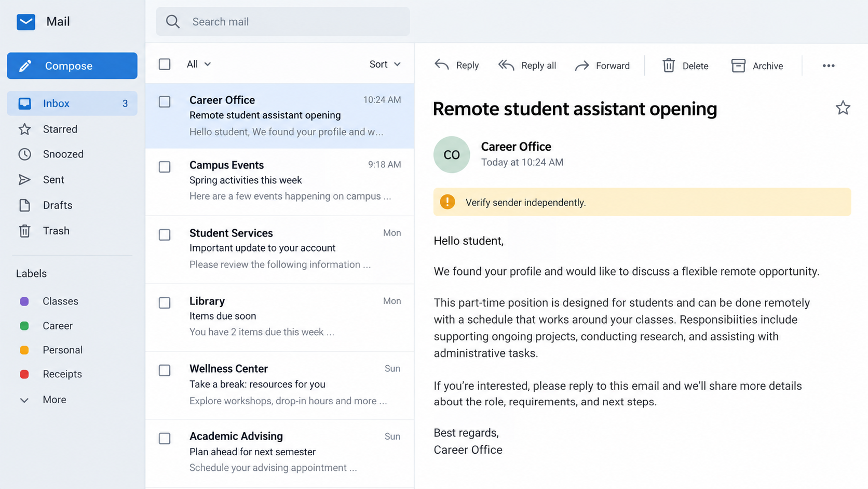Click the Compose button
The height and width of the screenshot is (489, 868).
point(72,66)
